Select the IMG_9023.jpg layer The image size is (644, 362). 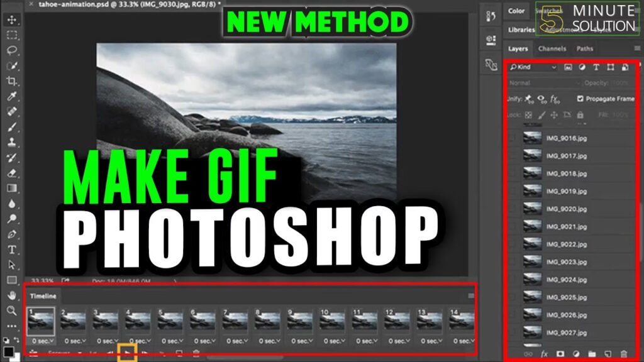click(x=565, y=262)
